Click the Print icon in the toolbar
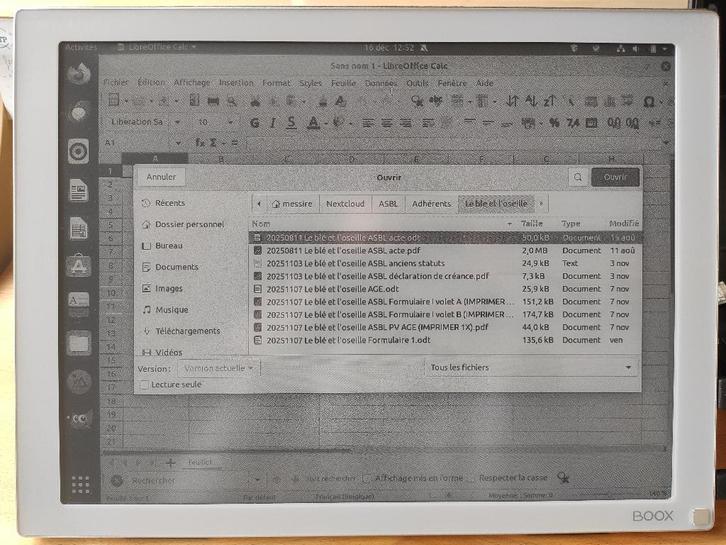Image resolution: width=726 pixels, height=545 pixels. point(213,101)
